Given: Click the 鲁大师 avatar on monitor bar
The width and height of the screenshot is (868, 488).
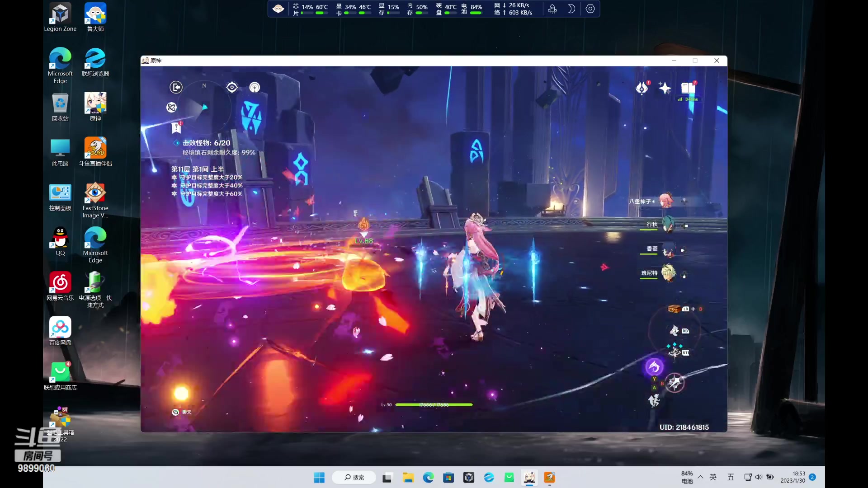Looking at the screenshot, I should click(278, 9).
